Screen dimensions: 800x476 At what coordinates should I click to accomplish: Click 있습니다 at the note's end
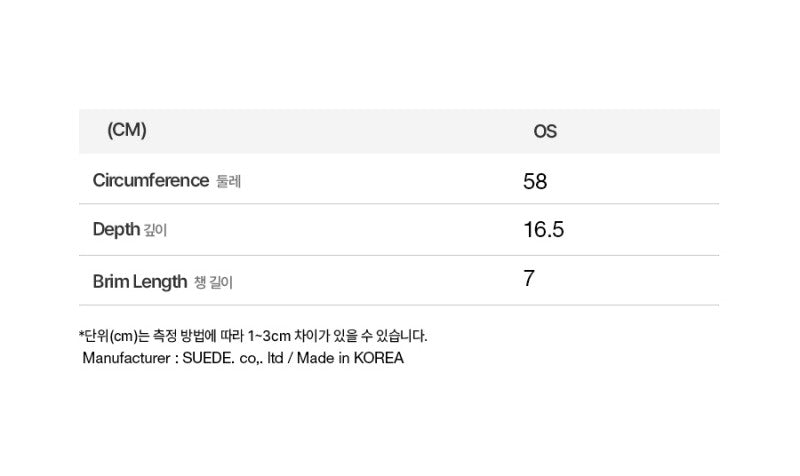(x=399, y=337)
